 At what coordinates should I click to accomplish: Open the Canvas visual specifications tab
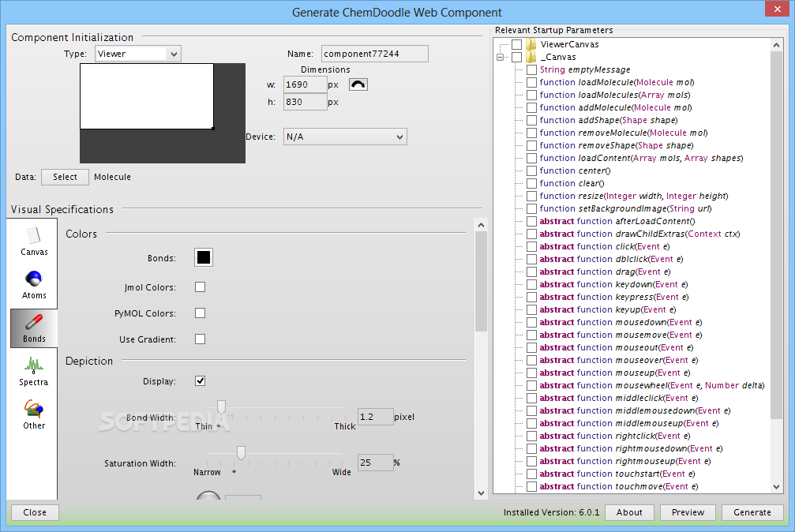click(x=33, y=242)
